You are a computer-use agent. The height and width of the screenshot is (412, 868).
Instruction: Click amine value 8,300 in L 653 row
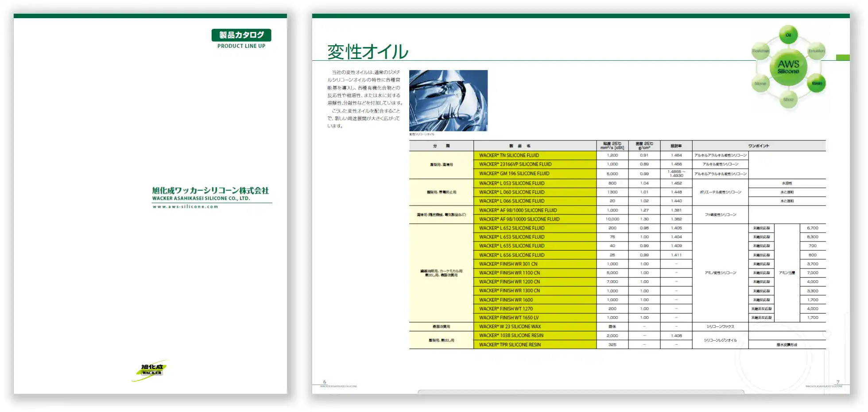click(x=813, y=237)
